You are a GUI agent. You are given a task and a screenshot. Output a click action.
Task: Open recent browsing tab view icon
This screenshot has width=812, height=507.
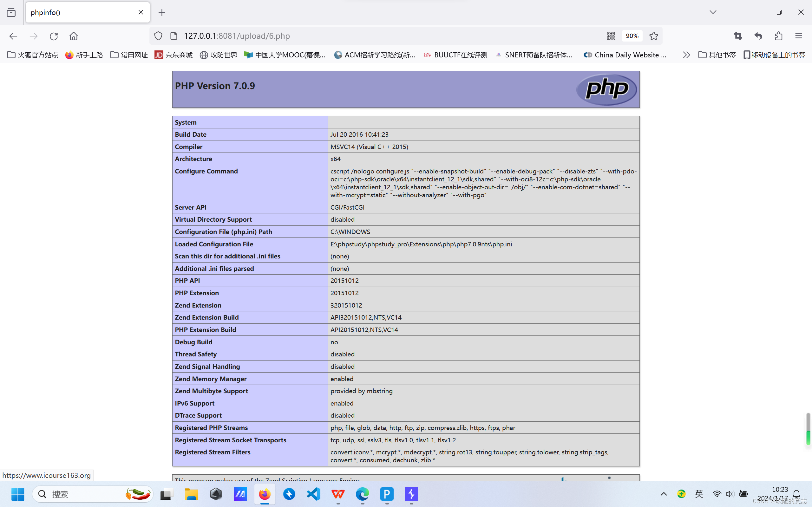[11, 12]
